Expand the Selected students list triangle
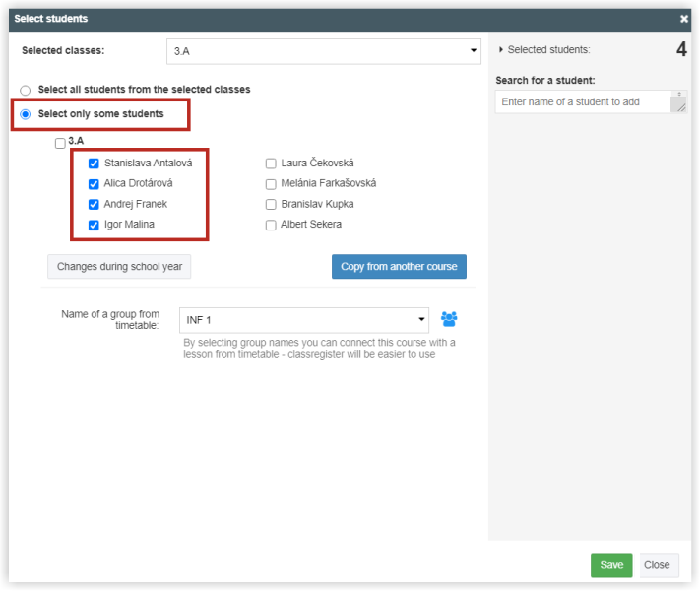Screen dimensions: 700x591 tap(501, 49)
